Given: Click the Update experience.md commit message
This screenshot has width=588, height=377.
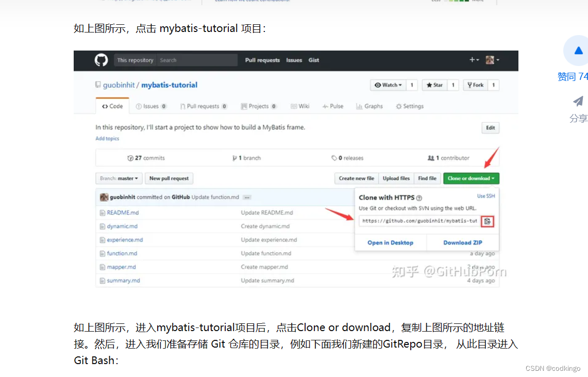Looking at the screenshot, I should 269,240.
